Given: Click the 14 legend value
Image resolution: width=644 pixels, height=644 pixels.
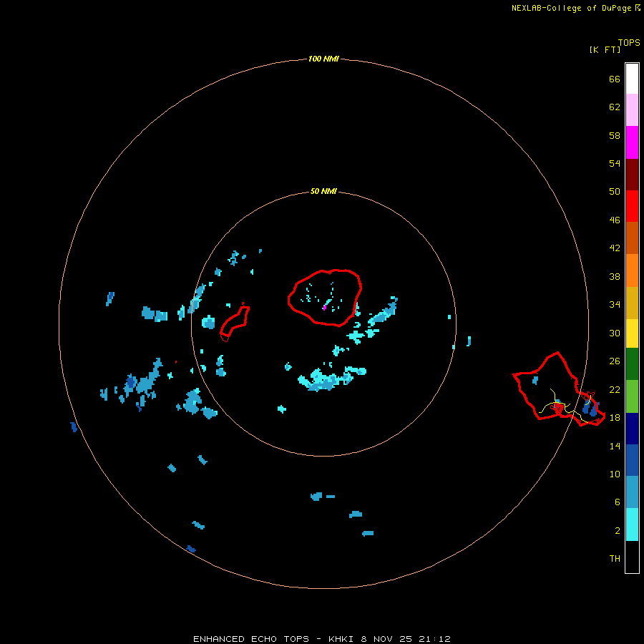Looking at the screenshot, I should pyautogui.click(x=615, y=446).
